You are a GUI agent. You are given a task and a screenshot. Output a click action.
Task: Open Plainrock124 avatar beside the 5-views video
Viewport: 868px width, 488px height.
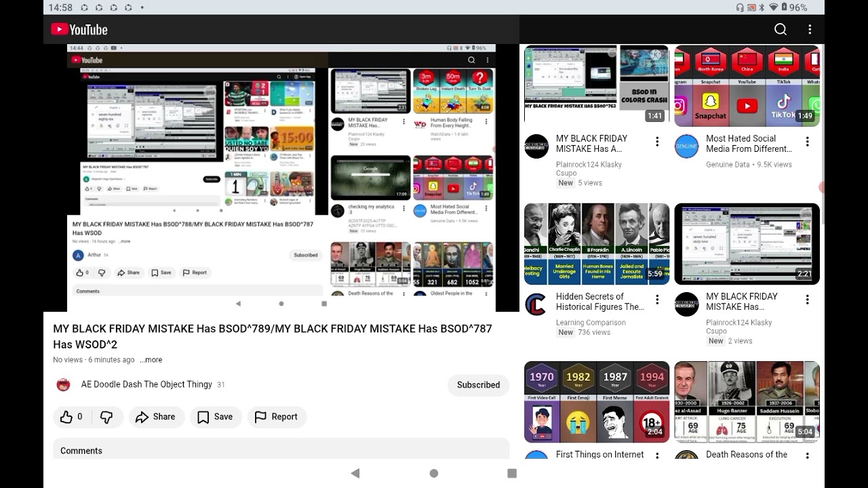[536, 146]
